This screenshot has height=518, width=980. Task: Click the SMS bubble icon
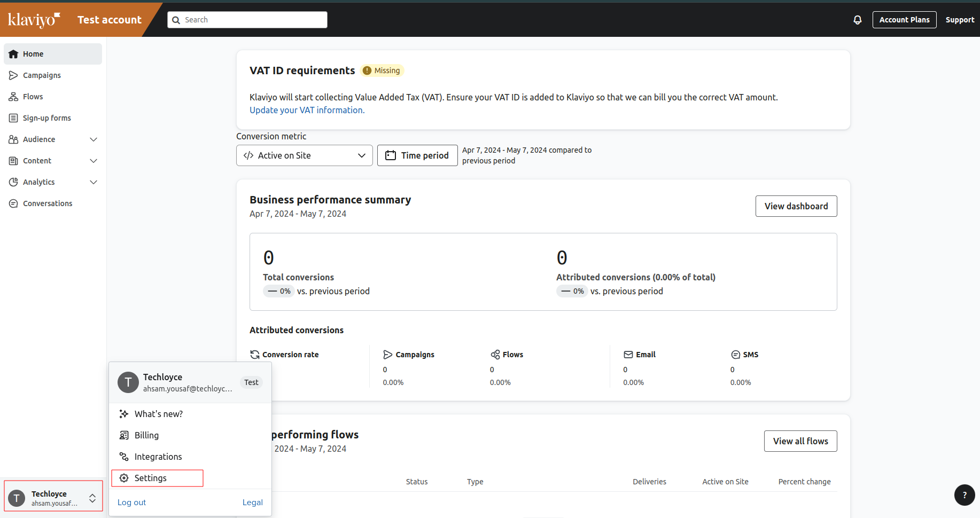tap(736, 355)
